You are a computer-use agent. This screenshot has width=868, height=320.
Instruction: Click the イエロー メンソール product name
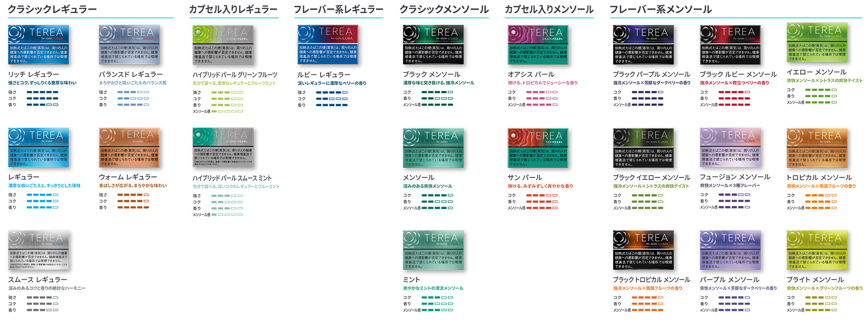click(x=816, y=72)
